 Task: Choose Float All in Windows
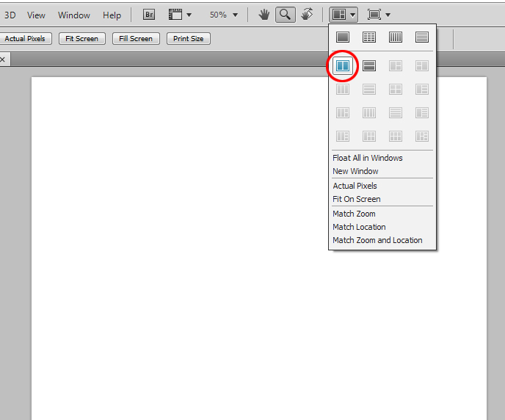[x=368, y=158]
